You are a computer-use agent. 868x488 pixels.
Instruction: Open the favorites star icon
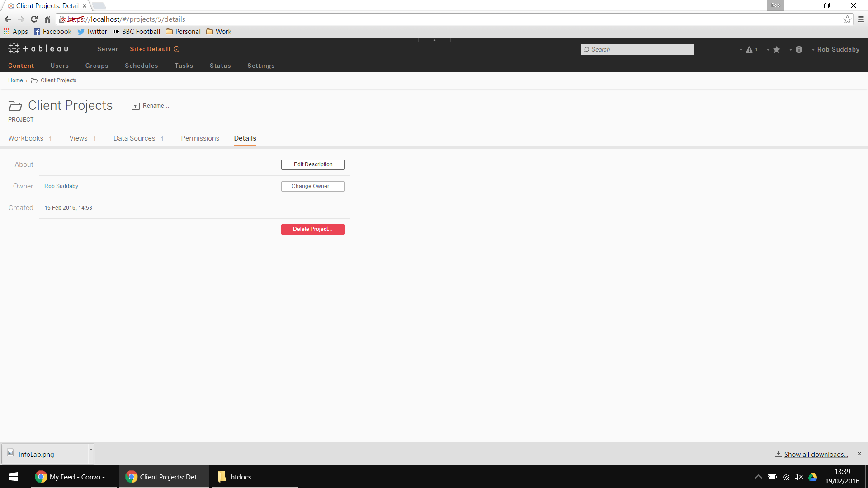point(777,50)
